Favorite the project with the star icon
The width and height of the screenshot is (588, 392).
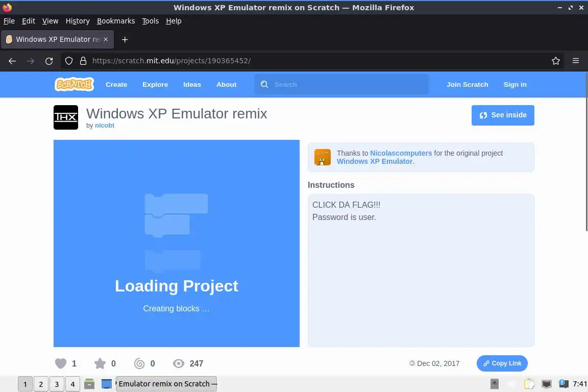(100, 363)
